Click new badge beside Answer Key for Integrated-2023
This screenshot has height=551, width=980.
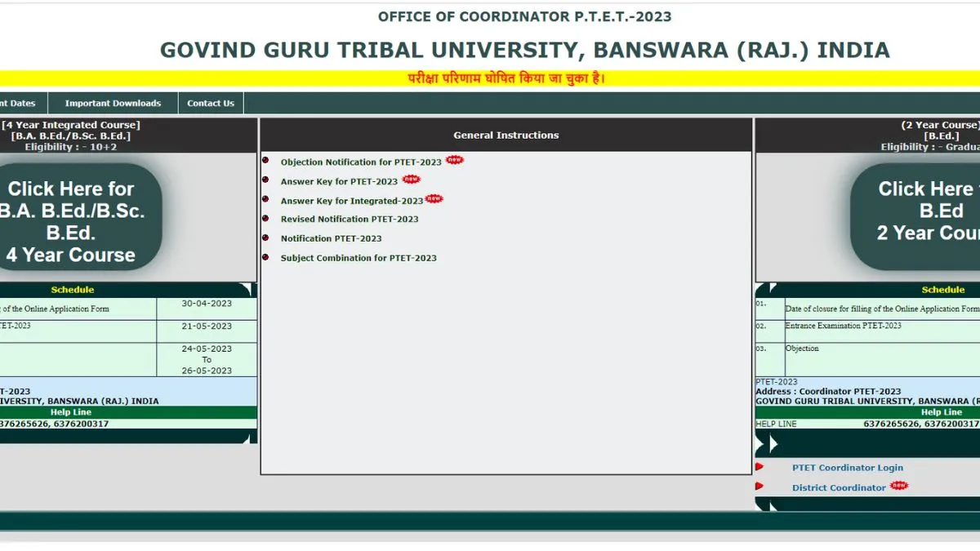pyautogui.click(x=434, y=198)
